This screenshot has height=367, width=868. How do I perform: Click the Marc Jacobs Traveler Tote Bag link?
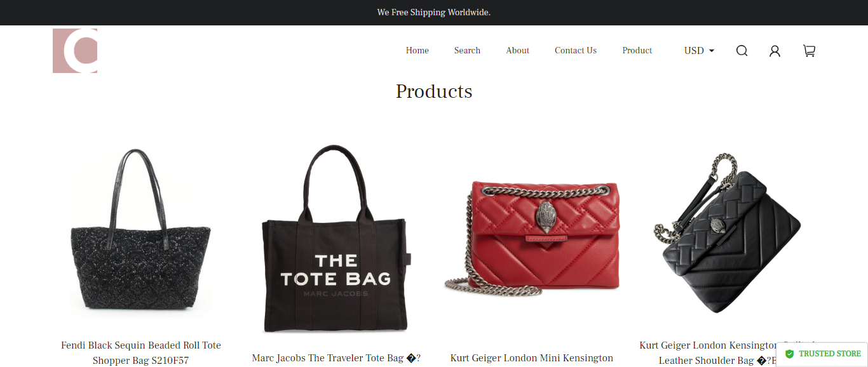(336, 358)
